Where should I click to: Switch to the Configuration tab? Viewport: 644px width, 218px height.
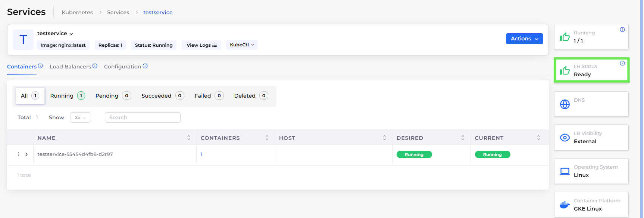[x=122, y=67]
